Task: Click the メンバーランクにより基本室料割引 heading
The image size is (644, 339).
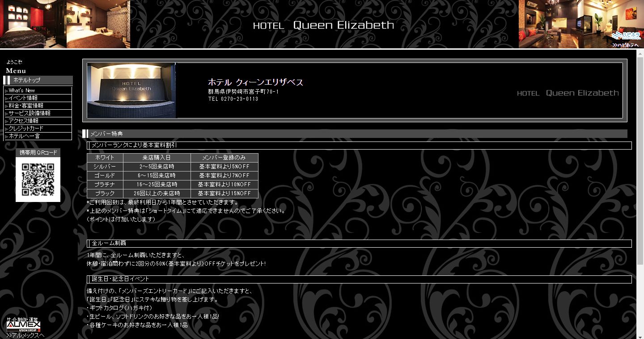Action: pos(134,145)
